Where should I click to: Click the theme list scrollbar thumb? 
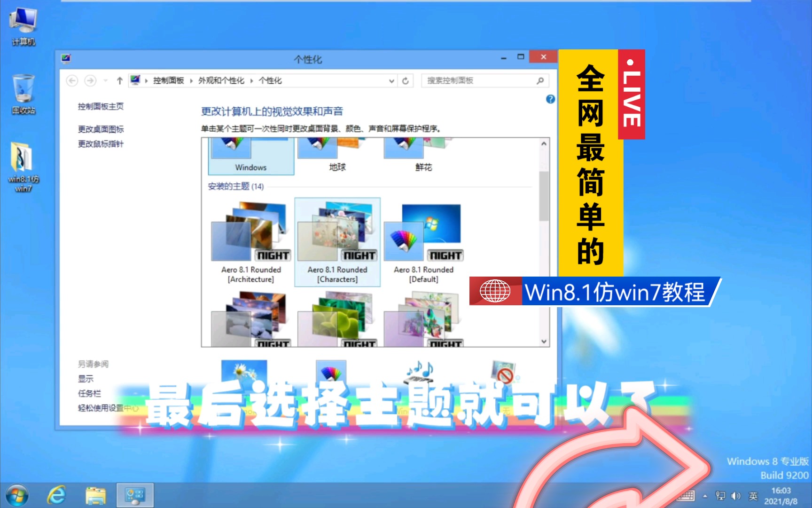coord(544,196)
